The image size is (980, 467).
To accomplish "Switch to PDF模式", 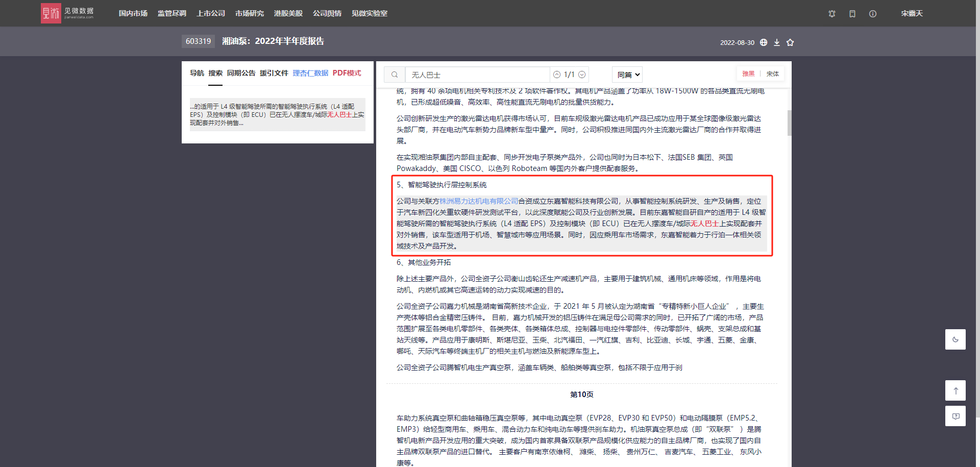I will click(x=347, y=73).
